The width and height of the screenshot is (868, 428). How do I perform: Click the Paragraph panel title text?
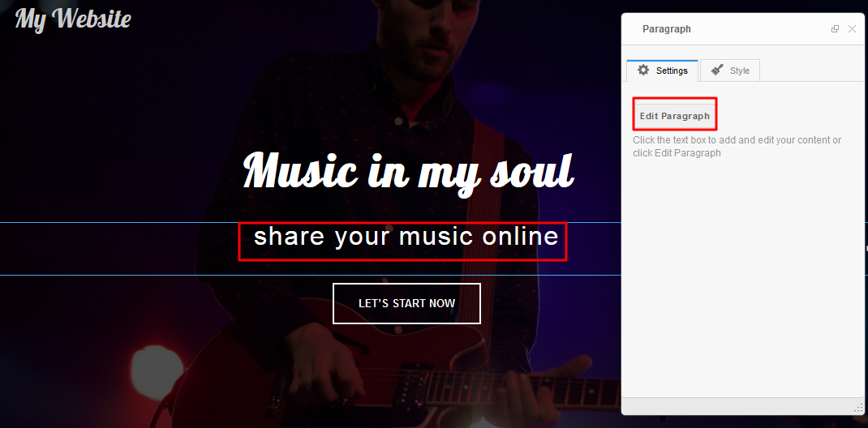667,28
